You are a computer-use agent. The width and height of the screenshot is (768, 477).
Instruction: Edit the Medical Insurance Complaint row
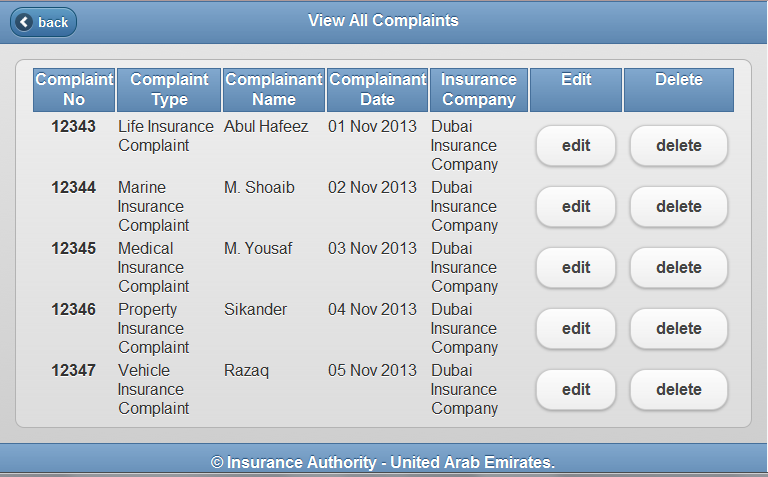tap(576, 268)
